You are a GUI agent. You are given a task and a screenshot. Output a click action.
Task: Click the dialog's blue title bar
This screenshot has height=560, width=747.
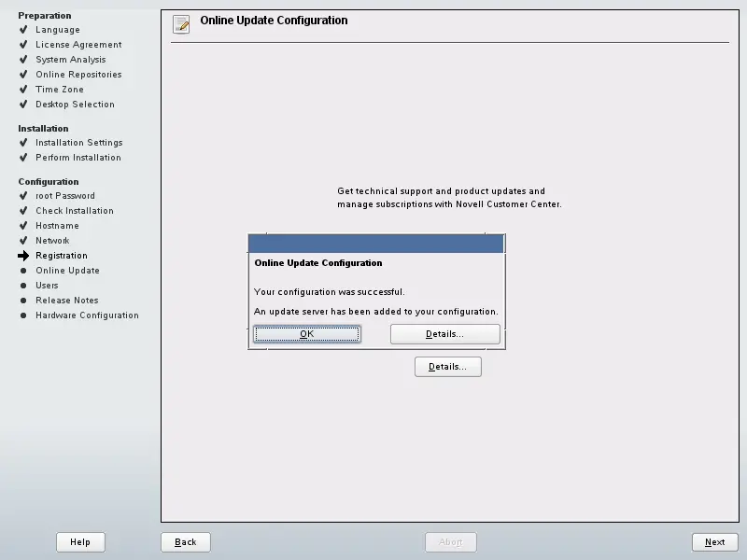coord(376,244)
